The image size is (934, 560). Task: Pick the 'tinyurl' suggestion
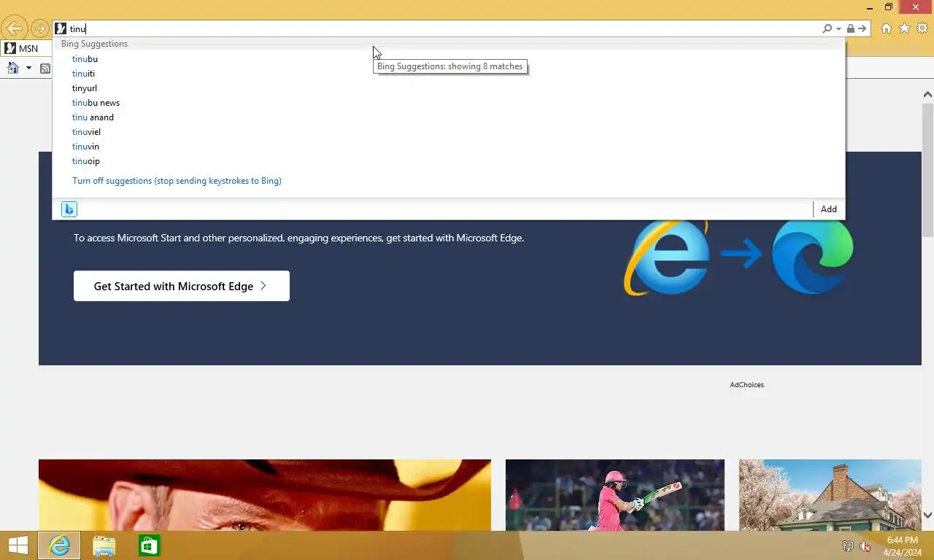point(85,88)
